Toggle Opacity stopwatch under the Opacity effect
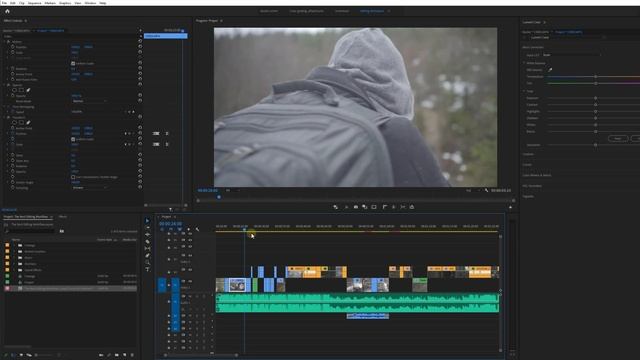The height and width of the screenshot is (360, 640). [x=13, y=96]
